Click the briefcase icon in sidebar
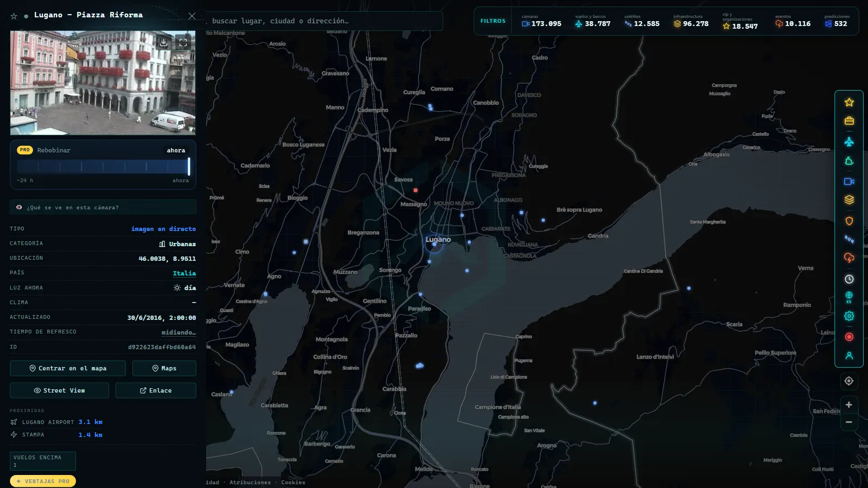The height and width of the screenshot is (488, 868). pyautogui.click(x=849, y=121)
